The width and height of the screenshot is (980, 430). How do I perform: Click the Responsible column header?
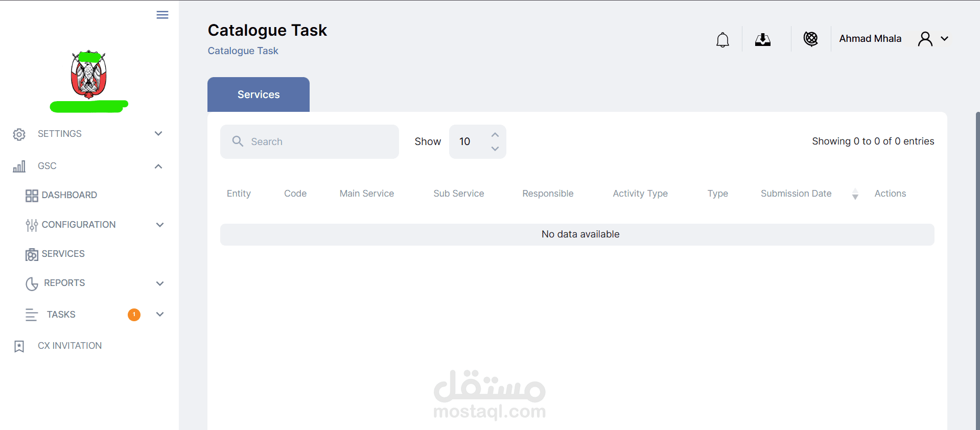click(x=548, y=194)
